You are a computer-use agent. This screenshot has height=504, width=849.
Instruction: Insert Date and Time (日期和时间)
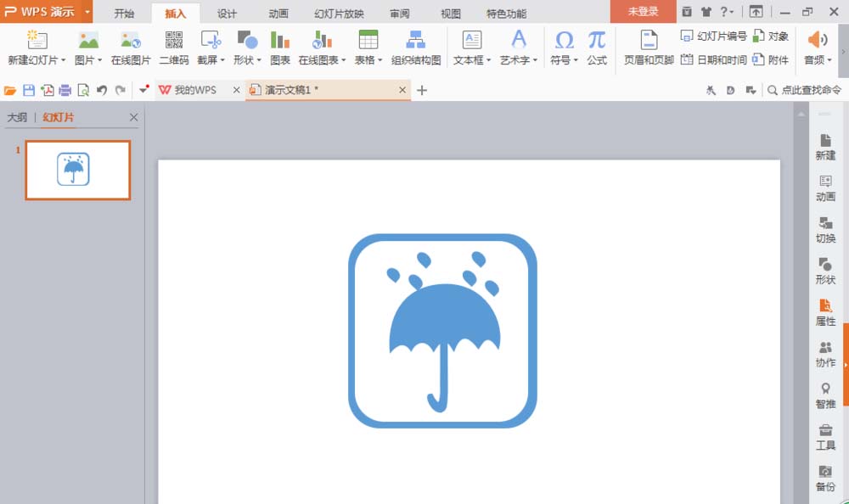(x=713, y=59)
